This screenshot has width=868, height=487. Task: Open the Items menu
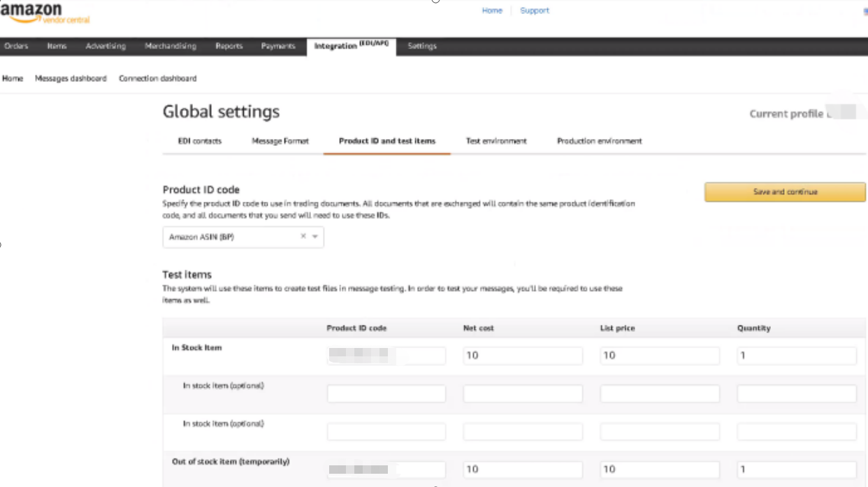[57, 46]
